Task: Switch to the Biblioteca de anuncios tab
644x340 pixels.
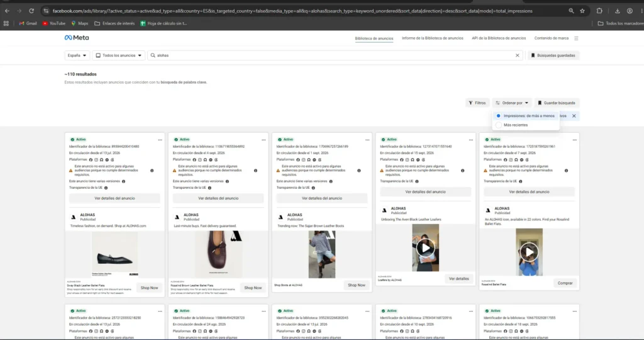Action: coord(374,38)
